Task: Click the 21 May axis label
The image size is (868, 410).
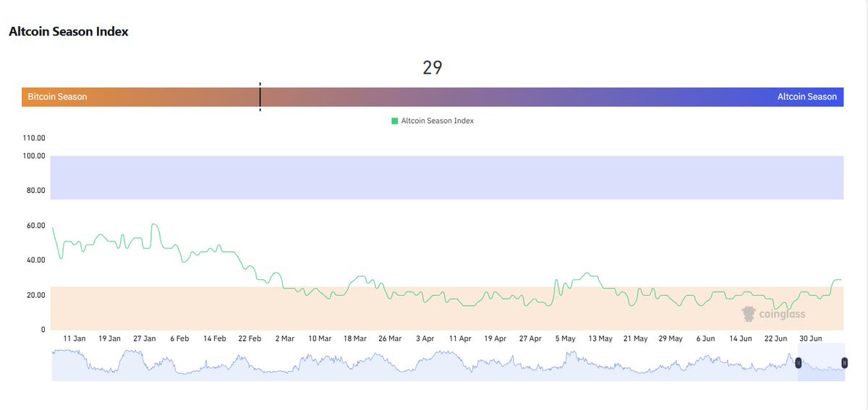Action: (635, 338)
